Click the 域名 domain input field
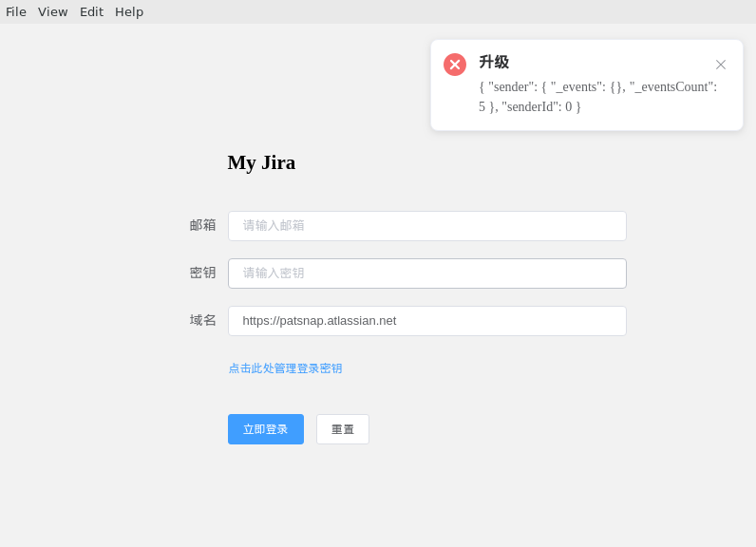The image size is (756, 547). (x=427, y=321)
